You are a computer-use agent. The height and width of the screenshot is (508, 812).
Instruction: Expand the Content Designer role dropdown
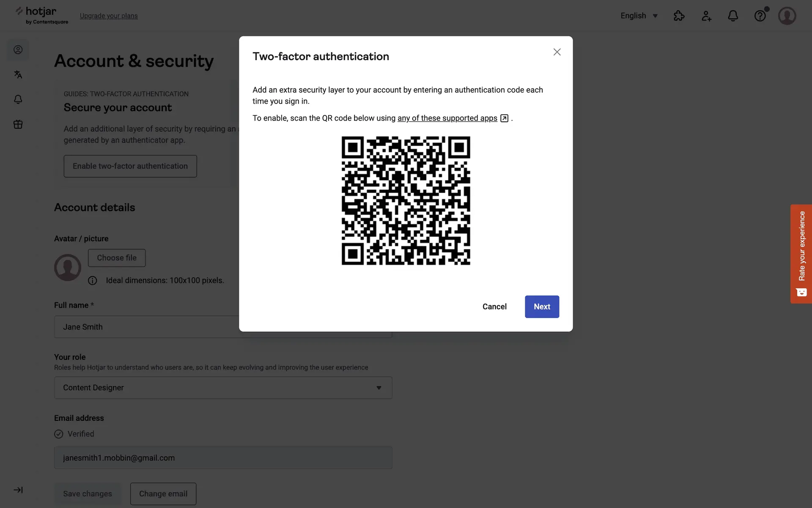223,388
